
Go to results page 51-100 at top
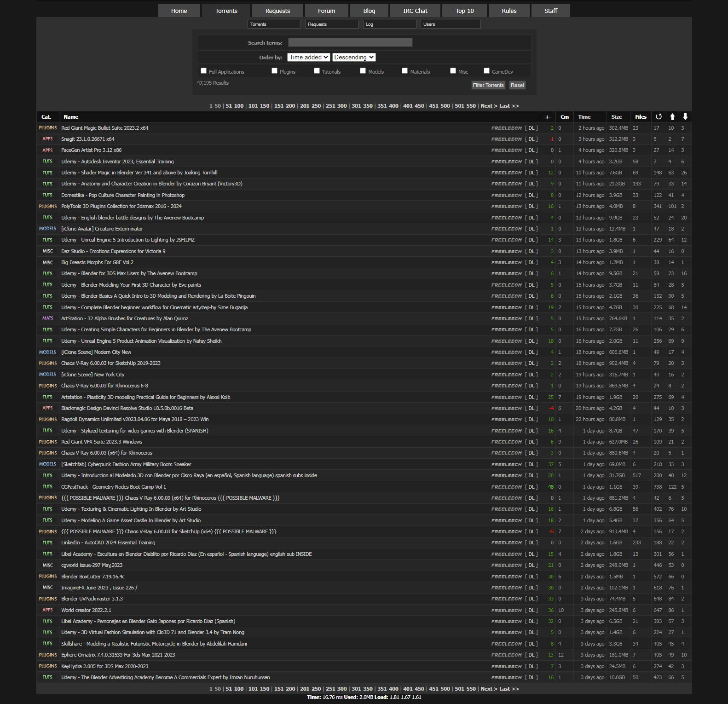coord(235,106)
